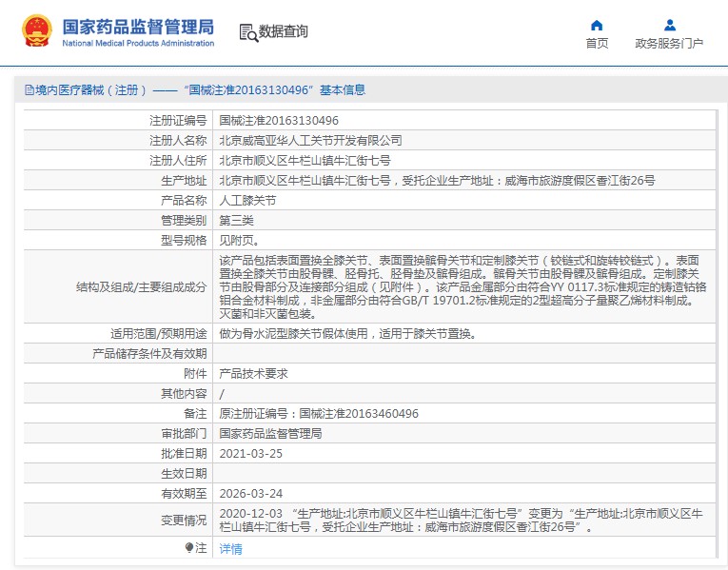
Task: Click the 管理类别 row label
Action: (184, 221)
